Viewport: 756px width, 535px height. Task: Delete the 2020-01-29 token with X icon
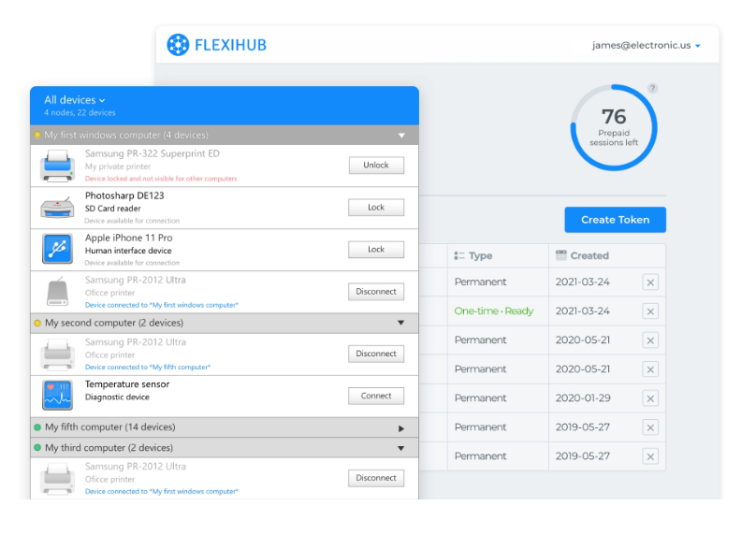pos(650,398)
